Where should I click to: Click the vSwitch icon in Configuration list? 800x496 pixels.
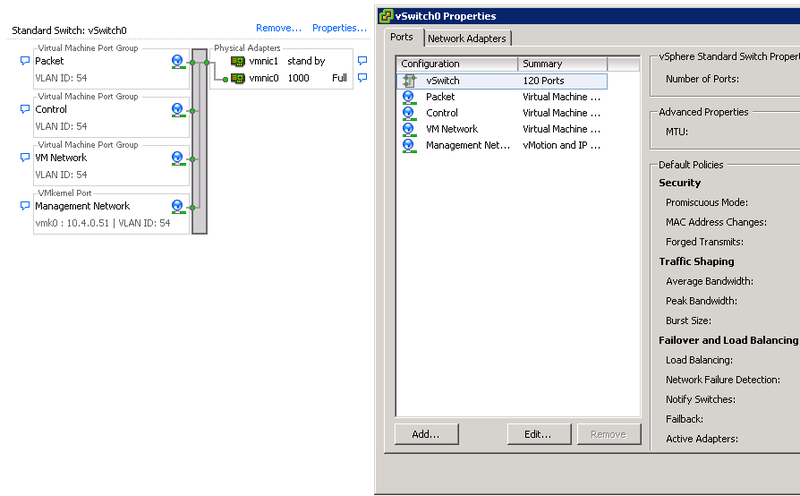coord(409,81)
